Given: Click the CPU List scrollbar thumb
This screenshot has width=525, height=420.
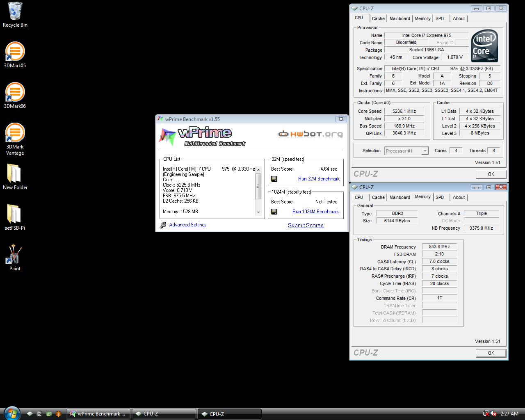Looking at the screenshot, I should pos(258,186).
